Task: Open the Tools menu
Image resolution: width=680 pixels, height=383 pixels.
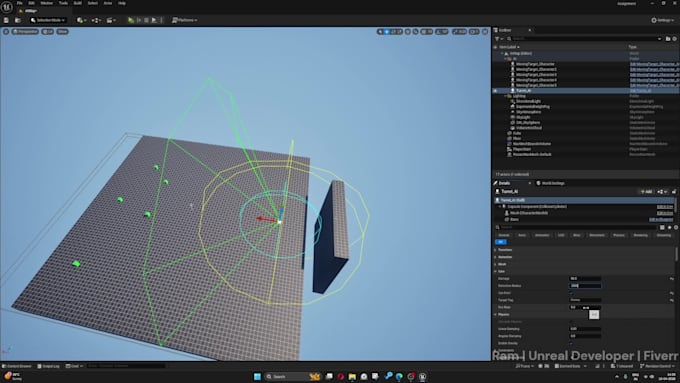Action: point(63,3)
